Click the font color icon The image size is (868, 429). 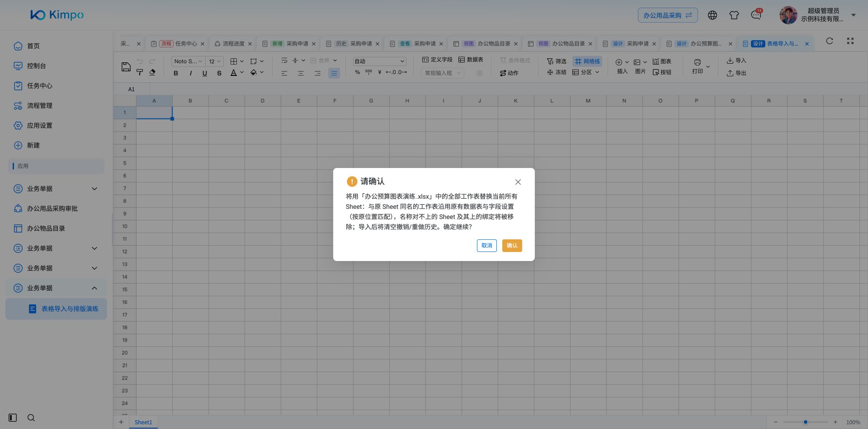click(233, 73)
